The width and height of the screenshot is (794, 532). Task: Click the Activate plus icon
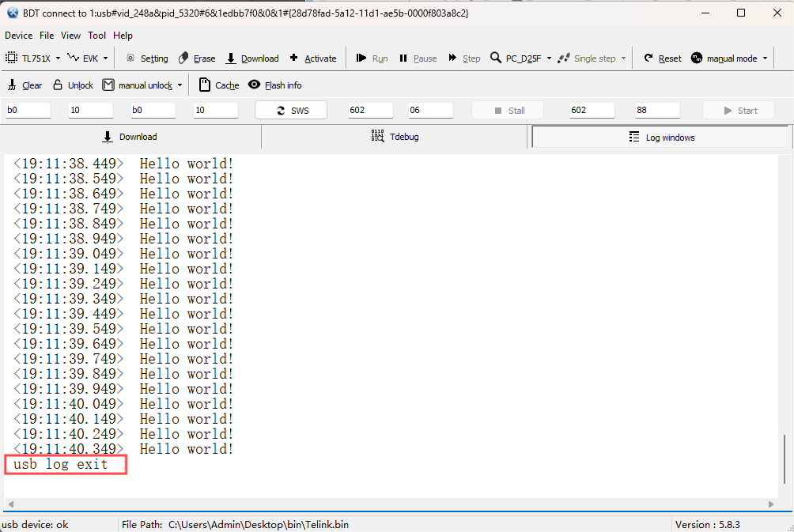click(293, 58)
